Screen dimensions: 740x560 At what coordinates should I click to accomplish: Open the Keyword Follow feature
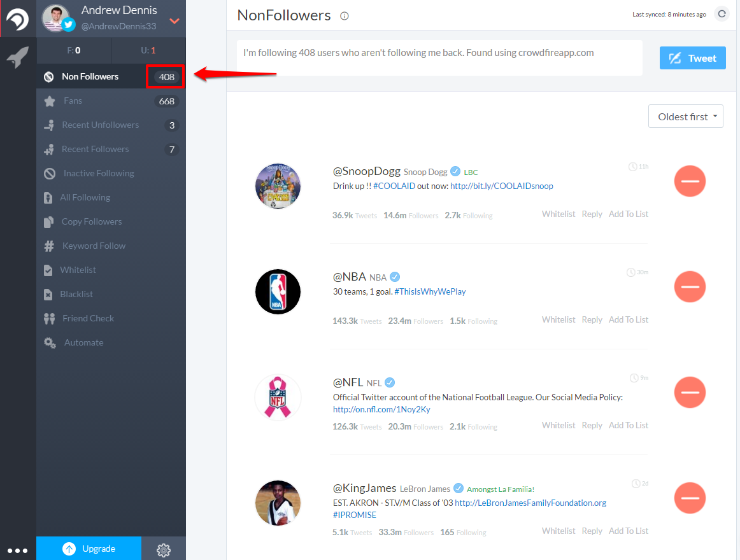click(x=94, y=246)
